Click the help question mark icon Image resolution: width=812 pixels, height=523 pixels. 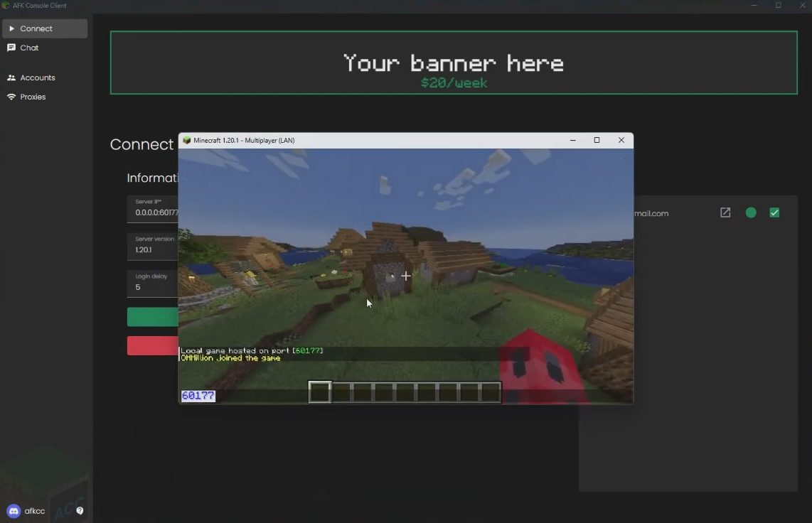(x=80, y=511)
